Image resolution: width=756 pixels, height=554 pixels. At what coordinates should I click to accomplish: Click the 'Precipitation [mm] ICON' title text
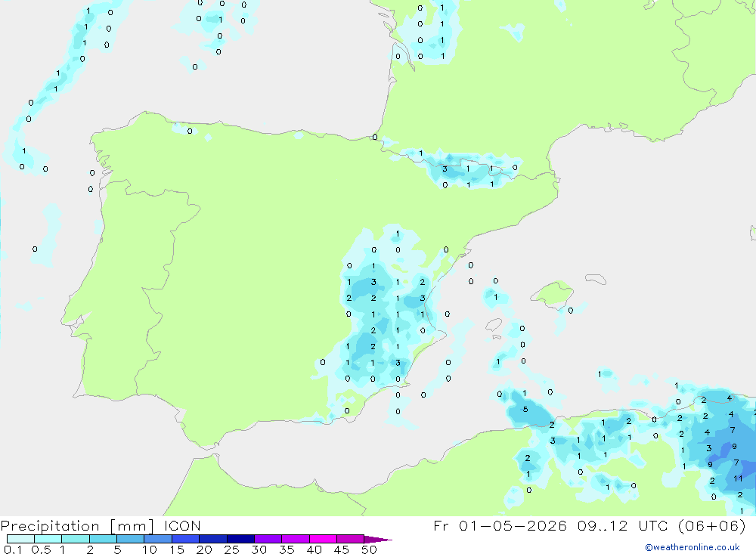pyautogui.click(x=101, y=525)
